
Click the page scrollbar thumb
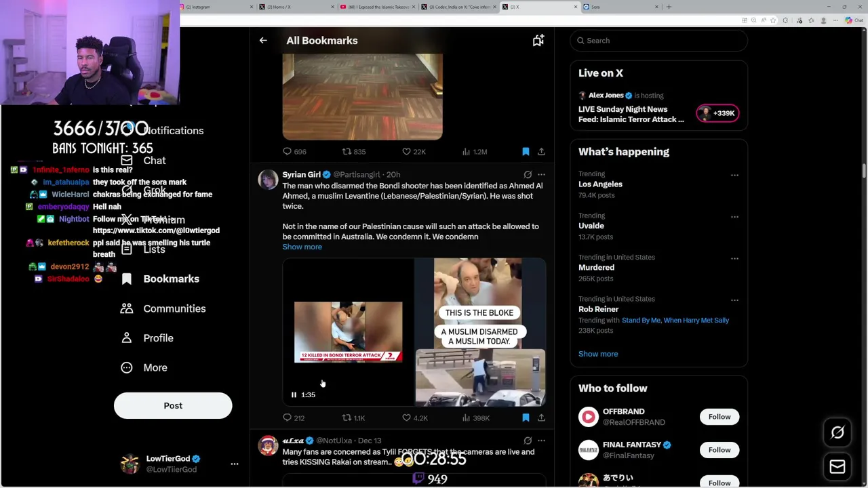point(864,171)
